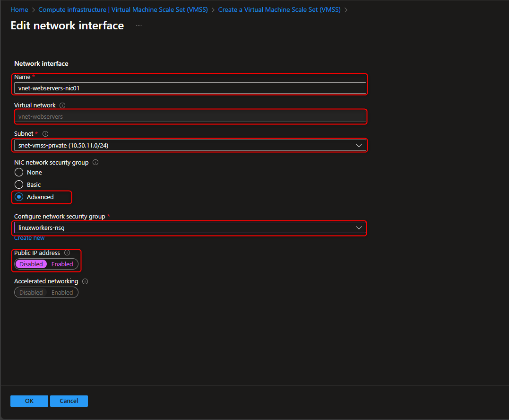This screenshot has width=509, height=420.
Task: Edit the Name field containing vnet-webservers-nic01
Action: click(189, 87)
